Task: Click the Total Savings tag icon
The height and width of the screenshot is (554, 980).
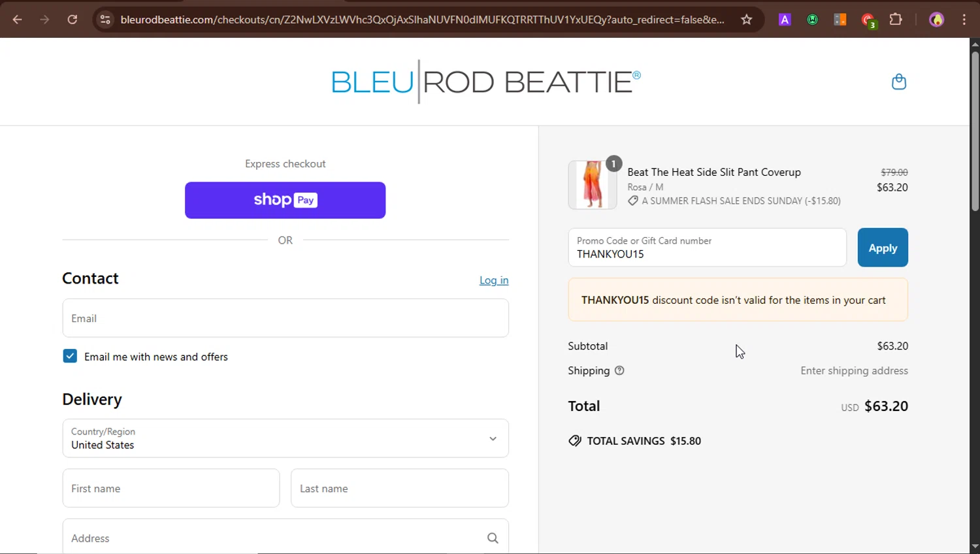Action: (x=575, y=441)
